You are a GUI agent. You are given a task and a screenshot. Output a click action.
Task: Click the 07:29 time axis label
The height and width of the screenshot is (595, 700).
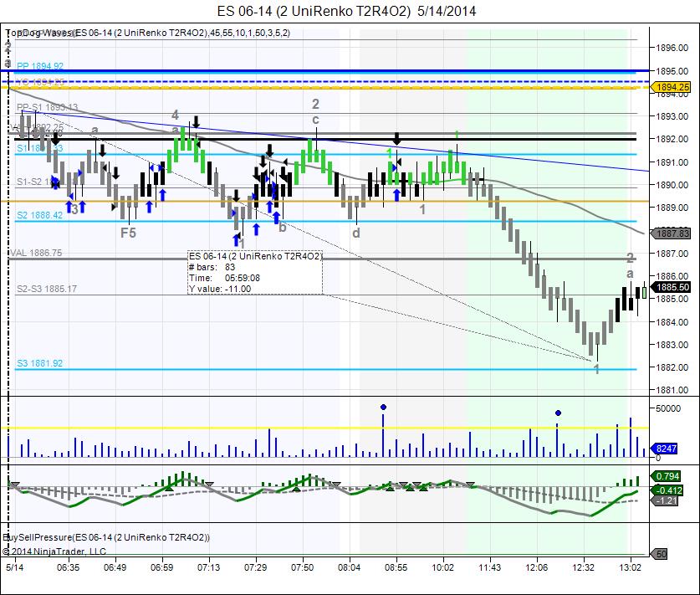(x=256, y=567)
